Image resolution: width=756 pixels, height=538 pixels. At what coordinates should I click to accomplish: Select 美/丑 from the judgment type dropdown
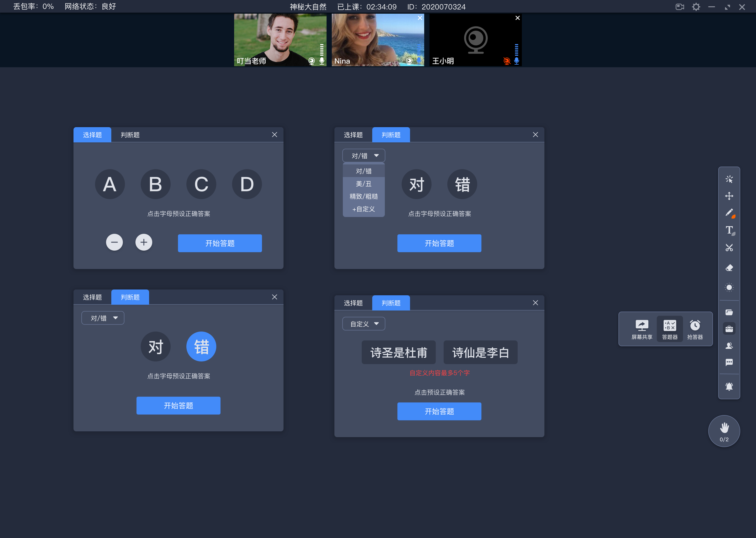pyautogui.click(x=362, y=183)
